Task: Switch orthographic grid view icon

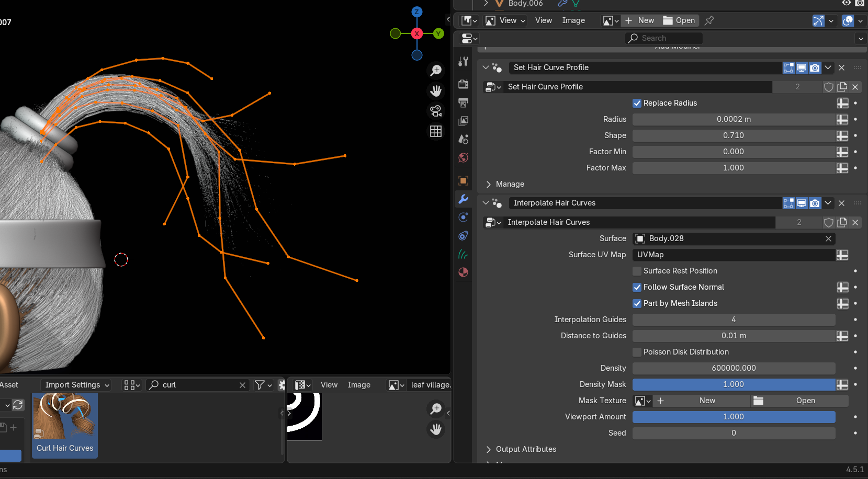Action: click(x=436, y=131)
